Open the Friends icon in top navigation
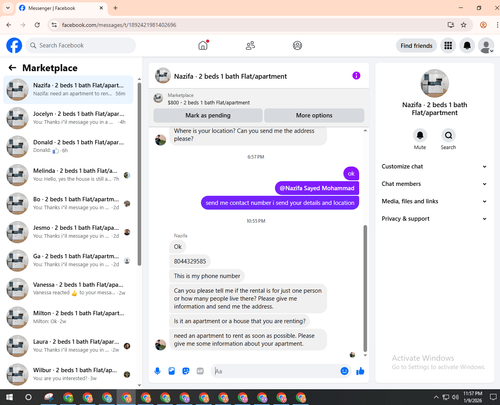 tap(250, 45)
